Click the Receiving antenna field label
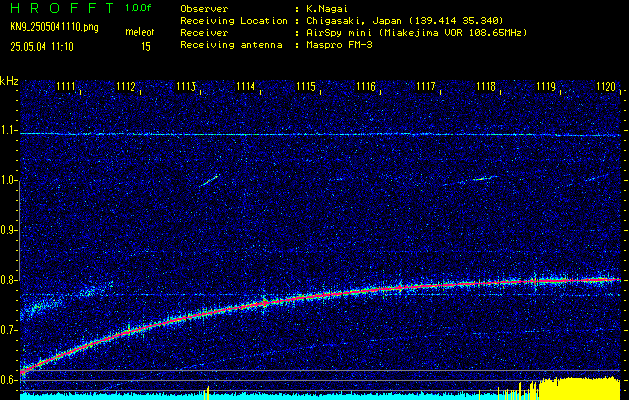 pyautogui.click(x=231, y=45)
